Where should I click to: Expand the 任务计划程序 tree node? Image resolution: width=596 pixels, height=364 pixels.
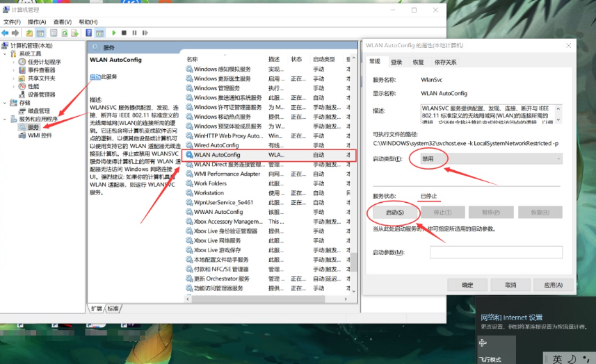click(x=14, y=62)
